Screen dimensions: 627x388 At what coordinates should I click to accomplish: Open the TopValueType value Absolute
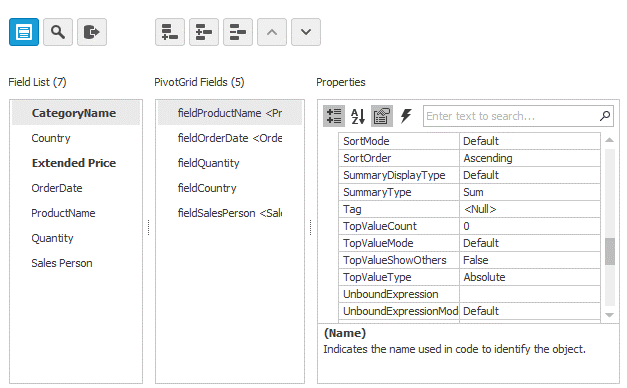coord(530,277)
